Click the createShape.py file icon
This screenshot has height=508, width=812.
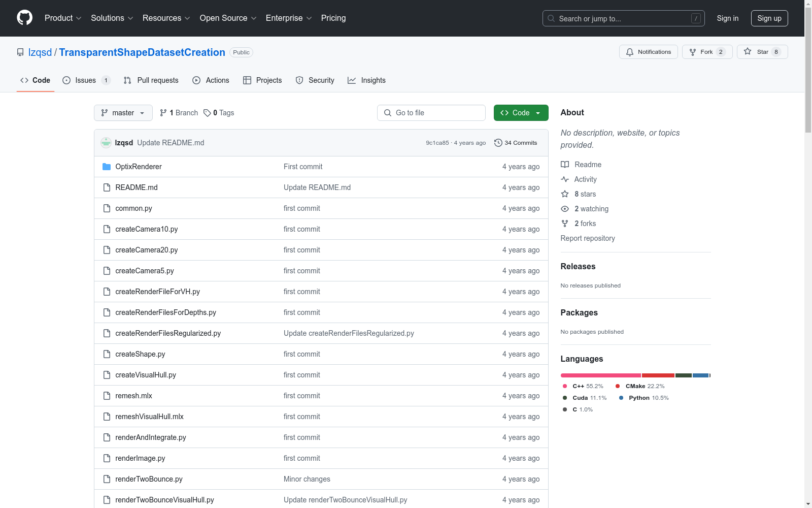(x=107, y=354)
